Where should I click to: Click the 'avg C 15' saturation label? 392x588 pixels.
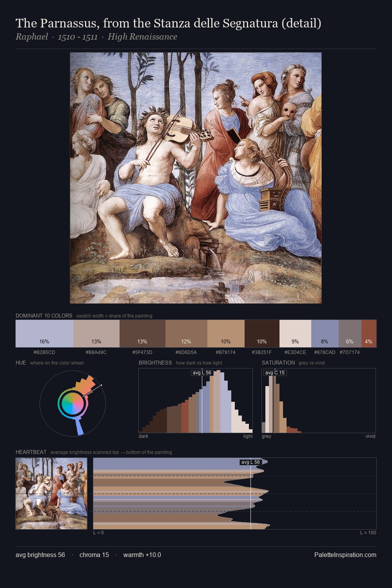point(275,373)
